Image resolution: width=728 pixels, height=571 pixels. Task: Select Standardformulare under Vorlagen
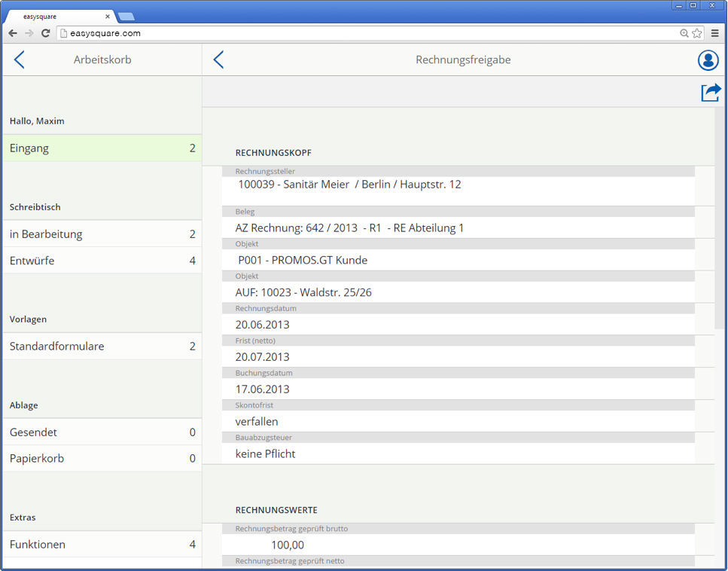[x=102, y=347]
